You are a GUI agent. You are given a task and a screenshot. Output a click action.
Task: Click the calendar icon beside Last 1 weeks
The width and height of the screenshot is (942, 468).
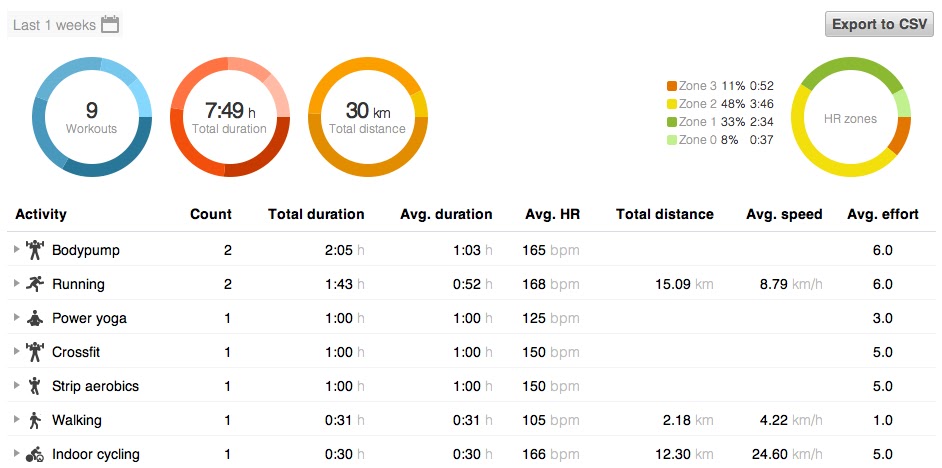click(110, 24)
